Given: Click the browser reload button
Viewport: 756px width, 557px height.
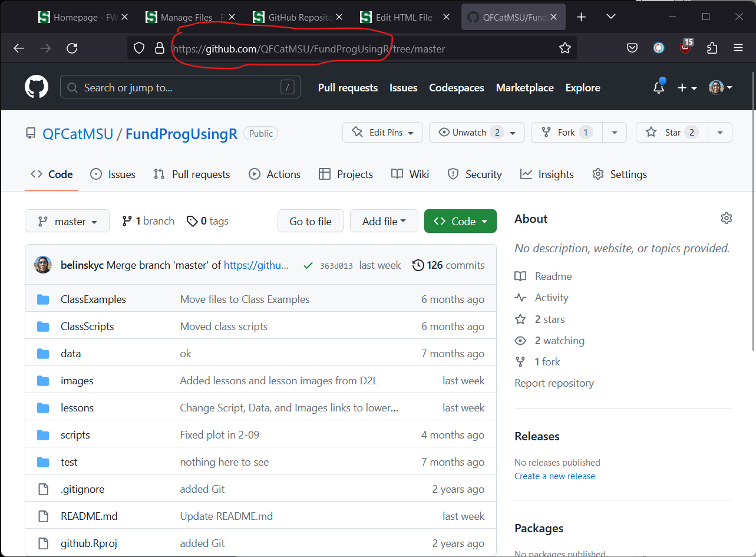Looking at the screenshot, I should coord(72,48).
